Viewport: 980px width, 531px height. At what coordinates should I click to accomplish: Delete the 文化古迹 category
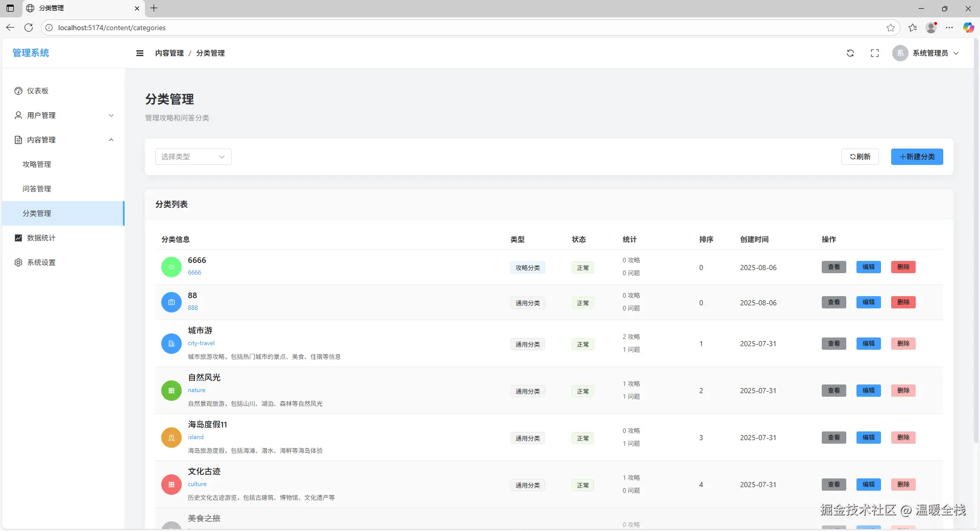903,485
